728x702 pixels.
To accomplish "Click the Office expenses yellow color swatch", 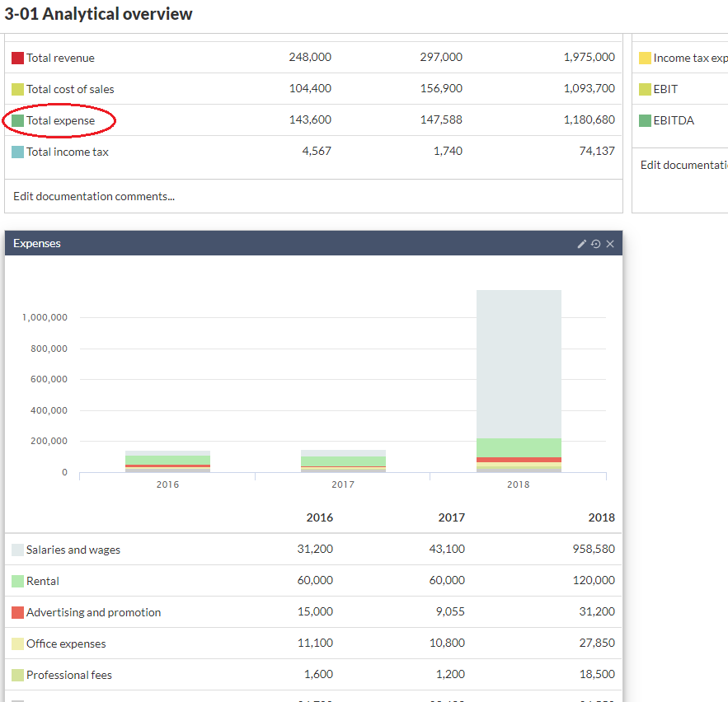I will point(17,643).
